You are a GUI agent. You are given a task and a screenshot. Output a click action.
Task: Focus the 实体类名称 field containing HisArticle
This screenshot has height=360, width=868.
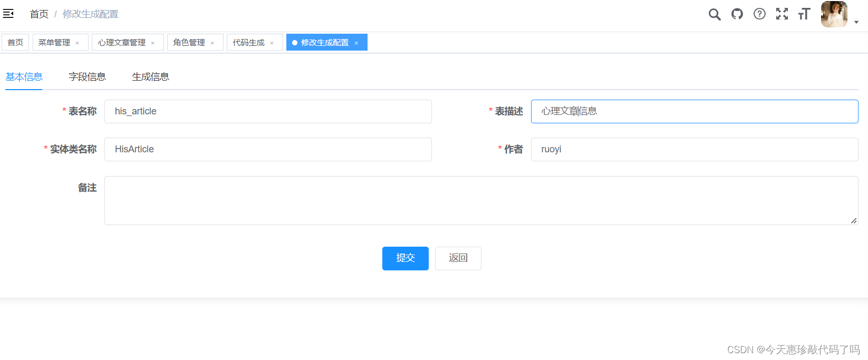click(x=268, y=149)
